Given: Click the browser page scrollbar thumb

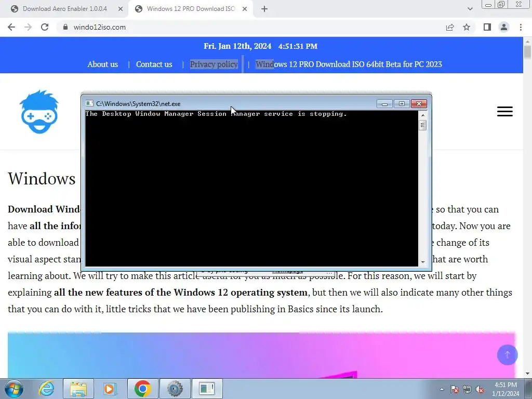Looking at the screenshot, I should [x=527, y=52].
